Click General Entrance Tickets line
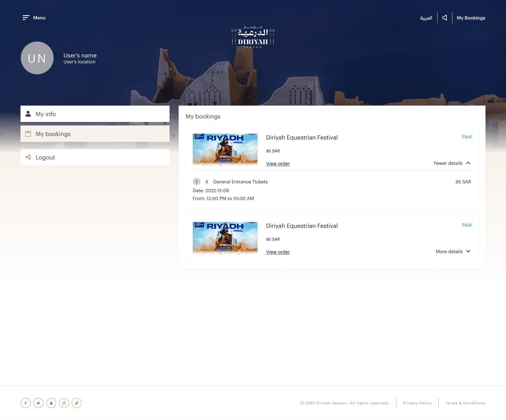 coord(240,182)
